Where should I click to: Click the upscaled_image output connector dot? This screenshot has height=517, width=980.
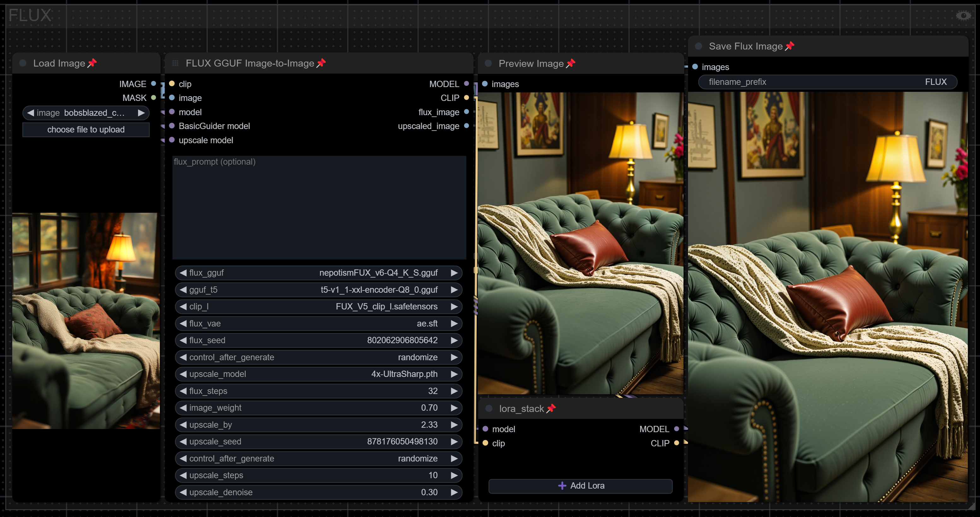466,126
